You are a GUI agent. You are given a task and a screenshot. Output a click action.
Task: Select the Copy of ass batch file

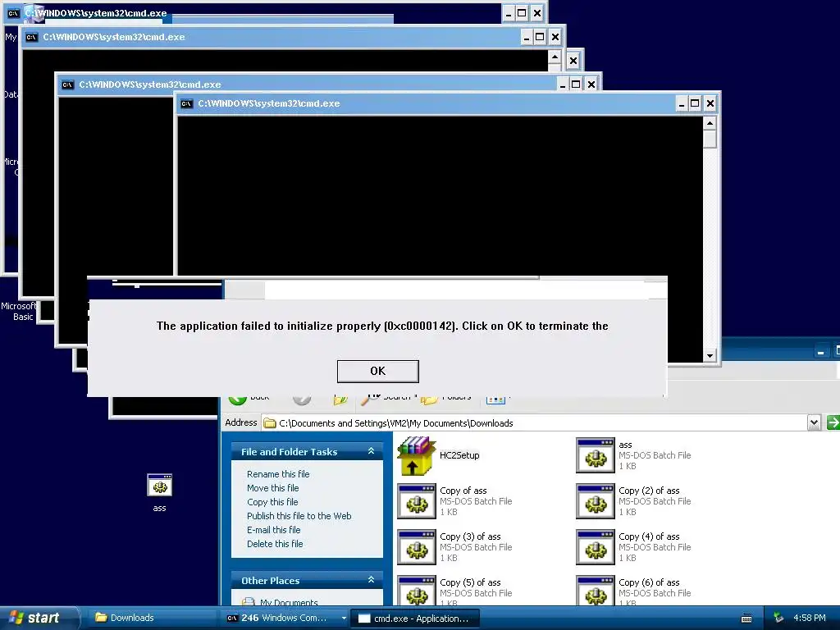coord(454,501)
